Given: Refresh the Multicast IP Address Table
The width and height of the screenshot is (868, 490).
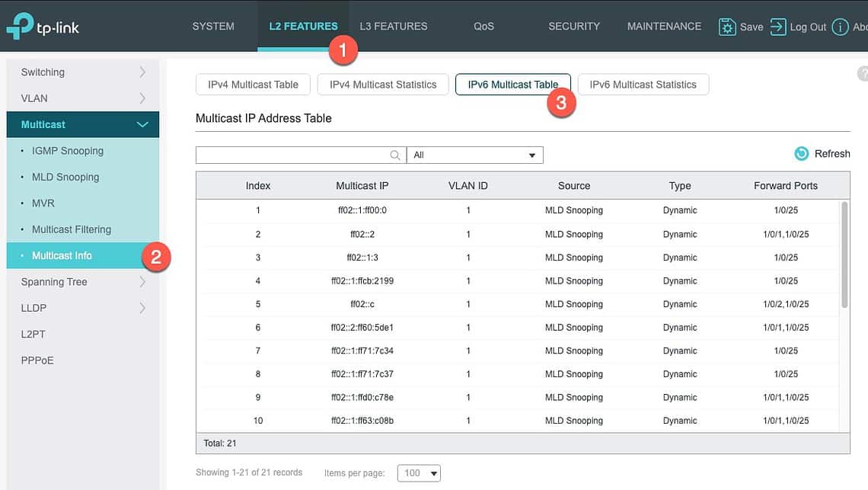Looking at the screenshot, I should coord(821,153).
